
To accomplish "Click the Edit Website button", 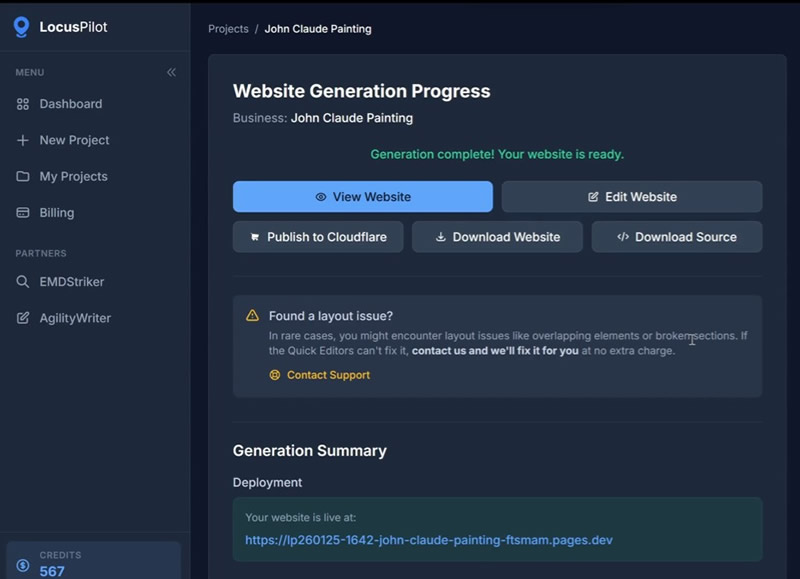I will [x=631, y=197].
